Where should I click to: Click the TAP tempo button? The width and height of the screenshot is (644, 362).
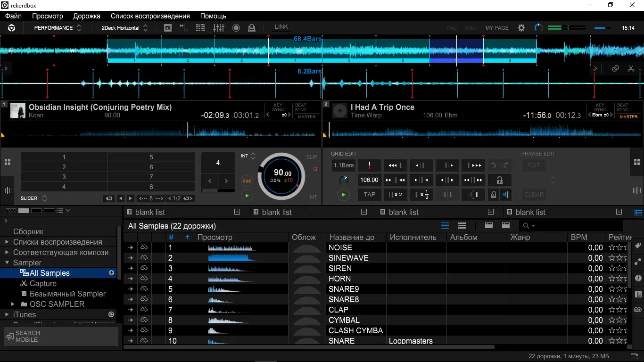pos(370,195)
